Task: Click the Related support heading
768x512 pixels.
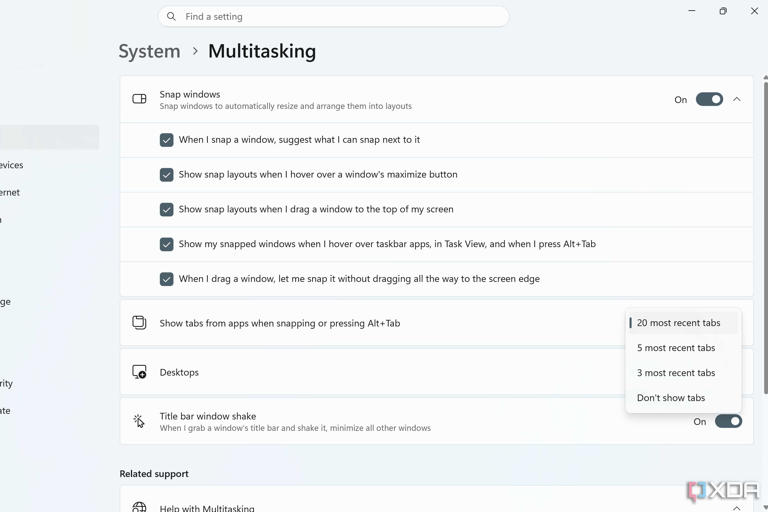Action: tap(154, 474)
